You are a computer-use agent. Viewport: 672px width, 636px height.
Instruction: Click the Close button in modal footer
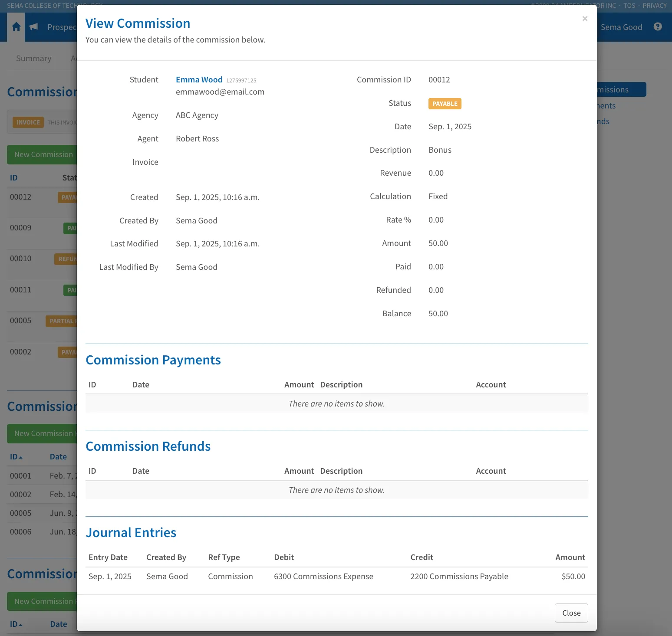click(x=571, y=613)
